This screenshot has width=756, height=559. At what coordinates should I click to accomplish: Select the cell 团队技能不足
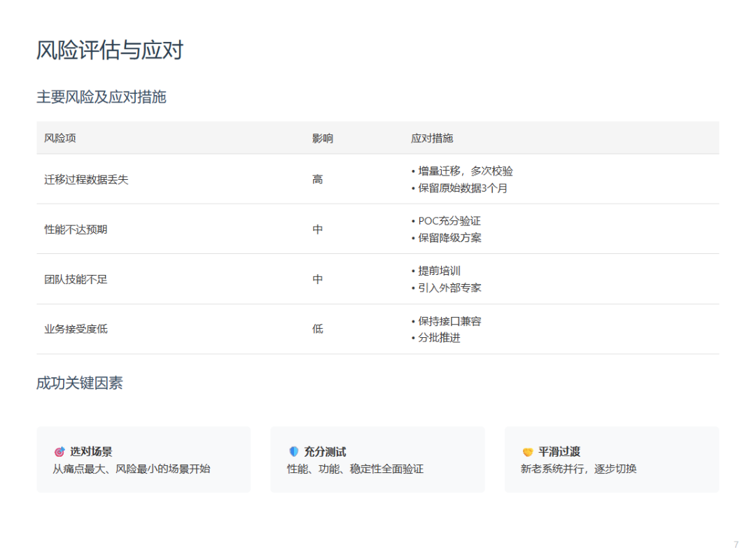click(76, 280)
